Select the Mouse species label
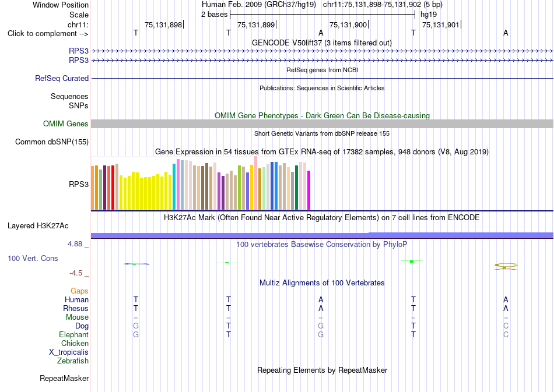 77,317
